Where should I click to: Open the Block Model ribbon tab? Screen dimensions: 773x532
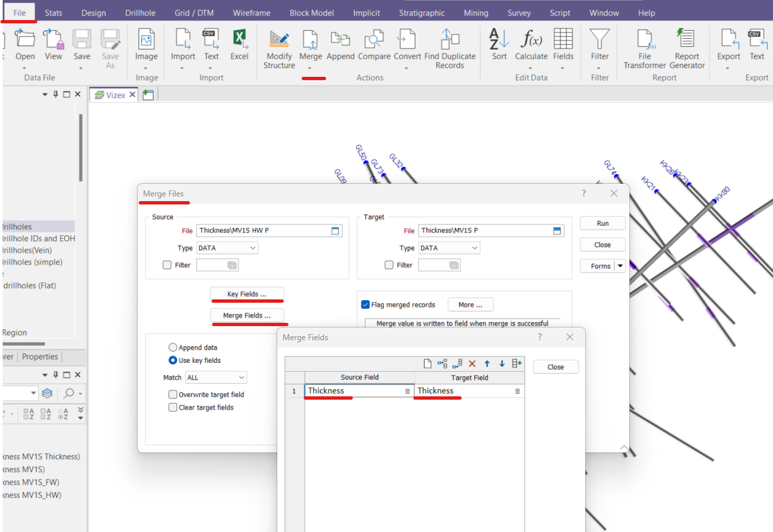310,13
